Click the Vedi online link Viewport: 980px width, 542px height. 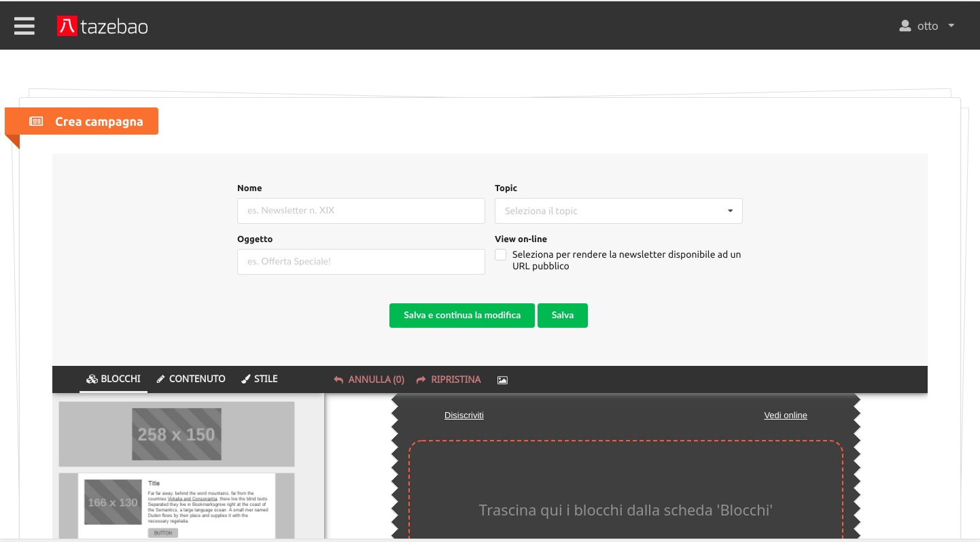point(786,415)
